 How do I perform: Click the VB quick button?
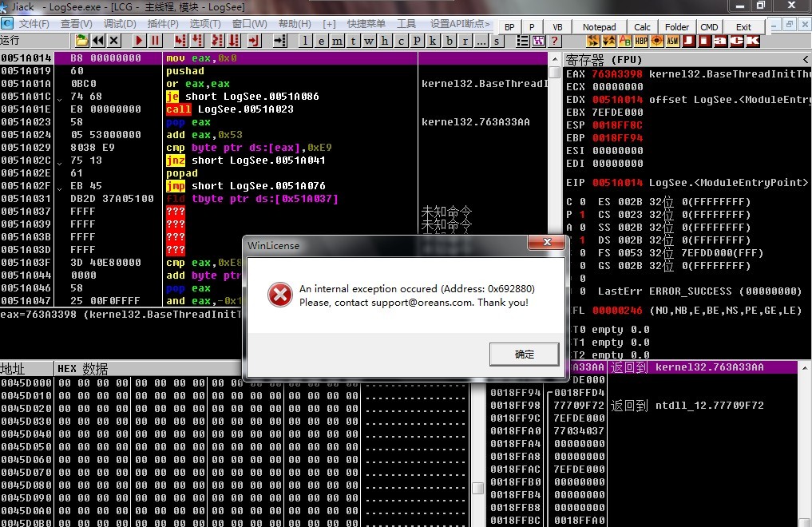557,27
